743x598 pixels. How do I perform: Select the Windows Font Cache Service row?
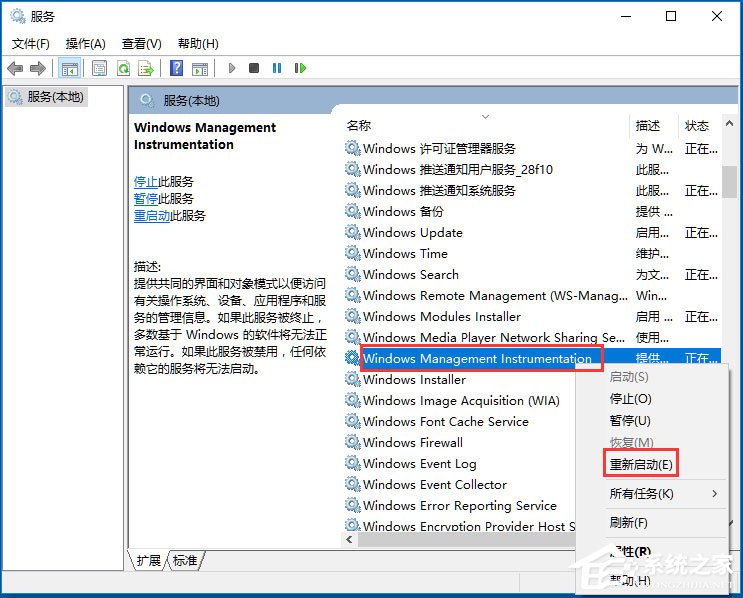click(x=445, y=421)
